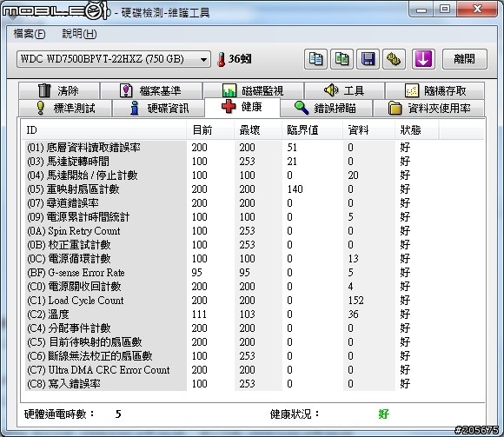Switch to the 磁碟監視 tab
This screenshot has width=504, height=437.
(253, 90)
